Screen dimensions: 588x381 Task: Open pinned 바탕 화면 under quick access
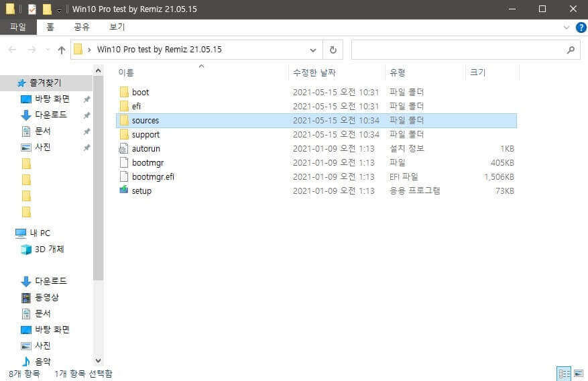point(52,99)
